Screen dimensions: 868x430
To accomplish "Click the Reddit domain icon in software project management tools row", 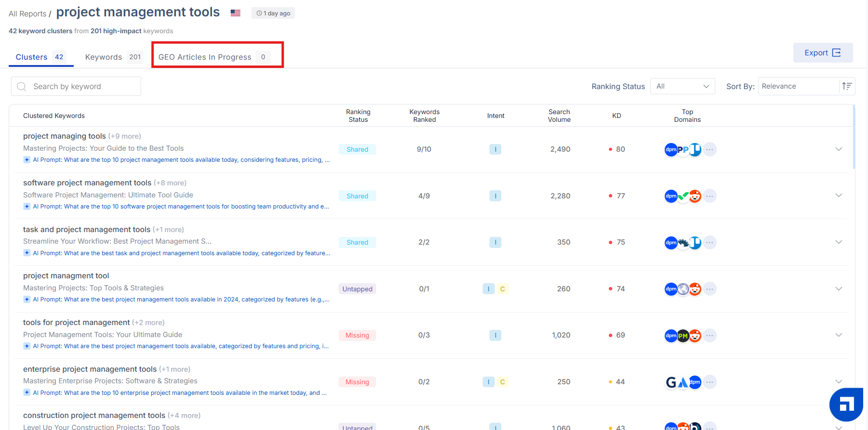I will 695,196.
